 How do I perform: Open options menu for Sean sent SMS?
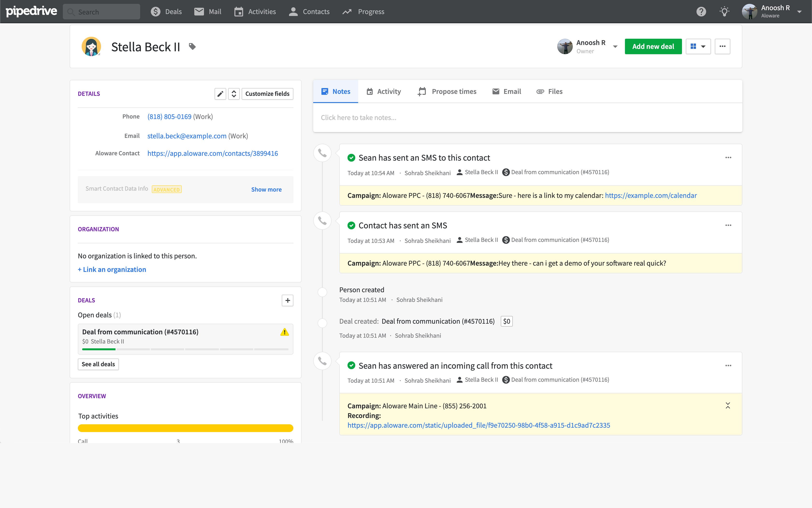pos(728,157)
